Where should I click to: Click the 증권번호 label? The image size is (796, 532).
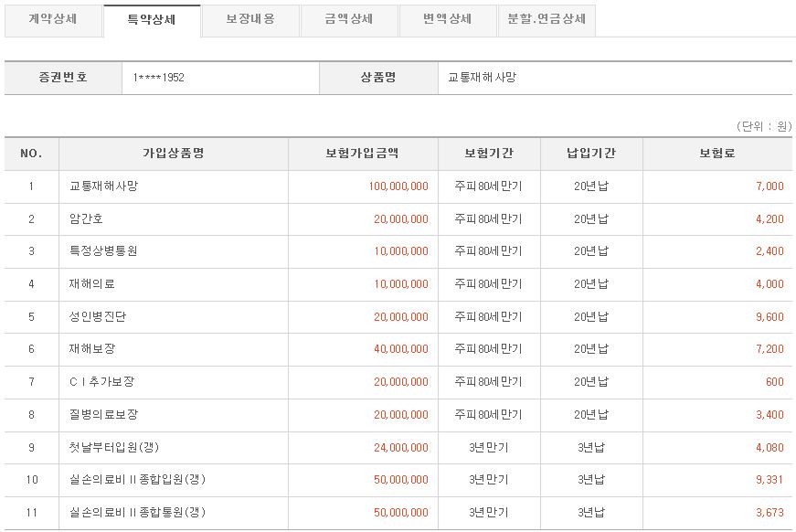[x=63, y=77]
